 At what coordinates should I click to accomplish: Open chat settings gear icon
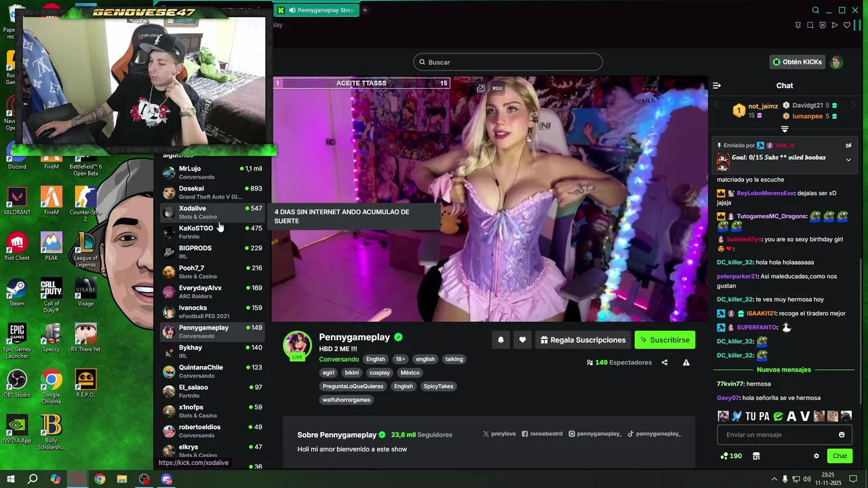[816, 456]
